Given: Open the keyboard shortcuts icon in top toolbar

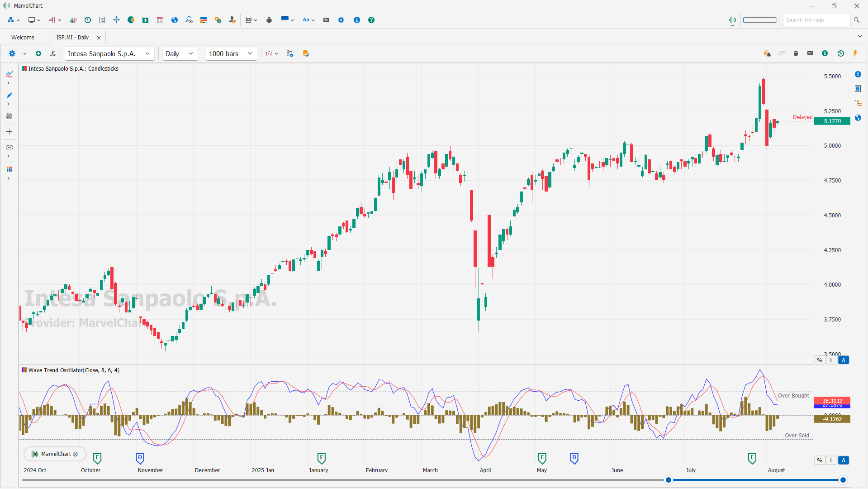Looking at the screenshot, I should coord(326,20).
